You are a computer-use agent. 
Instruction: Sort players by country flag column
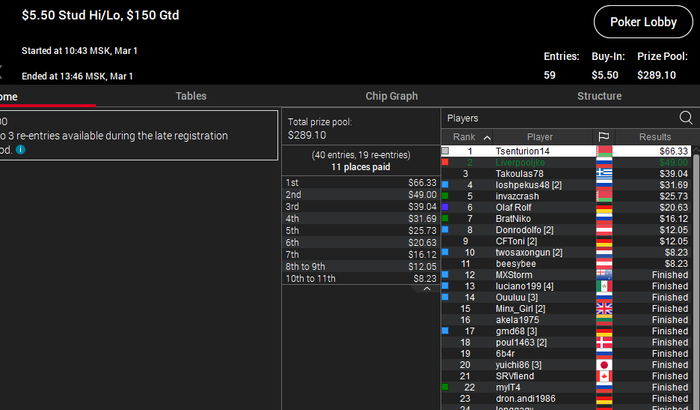coord(604,137)
